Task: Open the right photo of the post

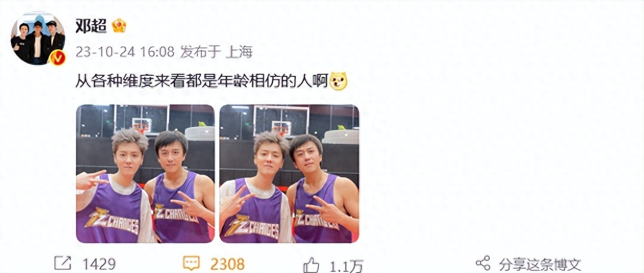Action: (289, 173)
